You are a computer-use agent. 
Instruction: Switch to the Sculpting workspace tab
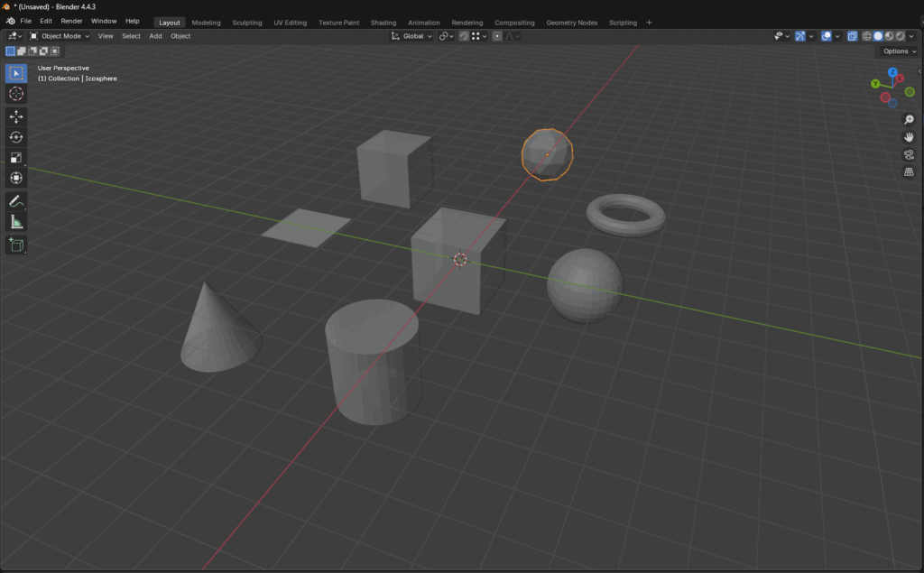(x=247, y=23)
